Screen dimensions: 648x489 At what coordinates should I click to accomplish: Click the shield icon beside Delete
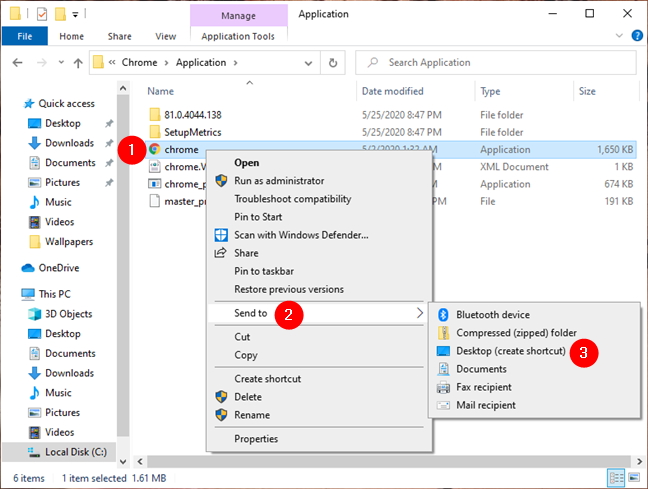click(x=221, y=397)
